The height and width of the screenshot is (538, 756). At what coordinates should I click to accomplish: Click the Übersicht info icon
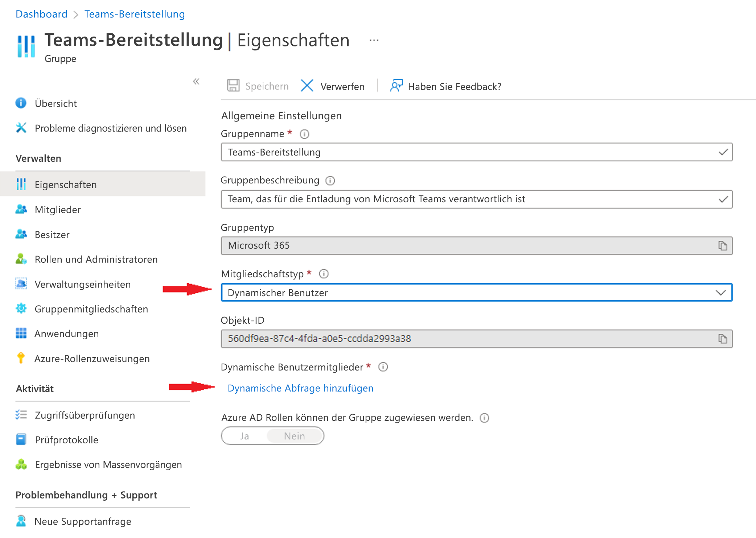click(x=21, y=103)
